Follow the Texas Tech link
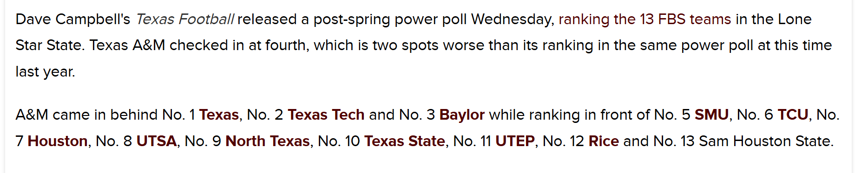The width and height of the screenshot is (868, 173). [326, 115]
